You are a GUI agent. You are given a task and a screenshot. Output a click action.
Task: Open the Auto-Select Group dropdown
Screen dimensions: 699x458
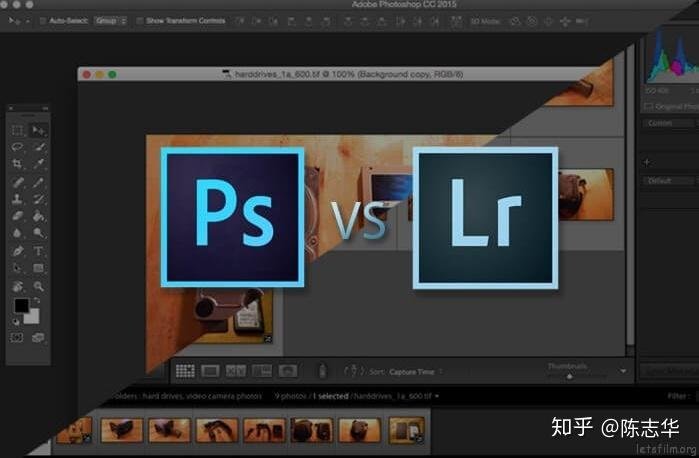pyautogui.click(x=110, y=21)
